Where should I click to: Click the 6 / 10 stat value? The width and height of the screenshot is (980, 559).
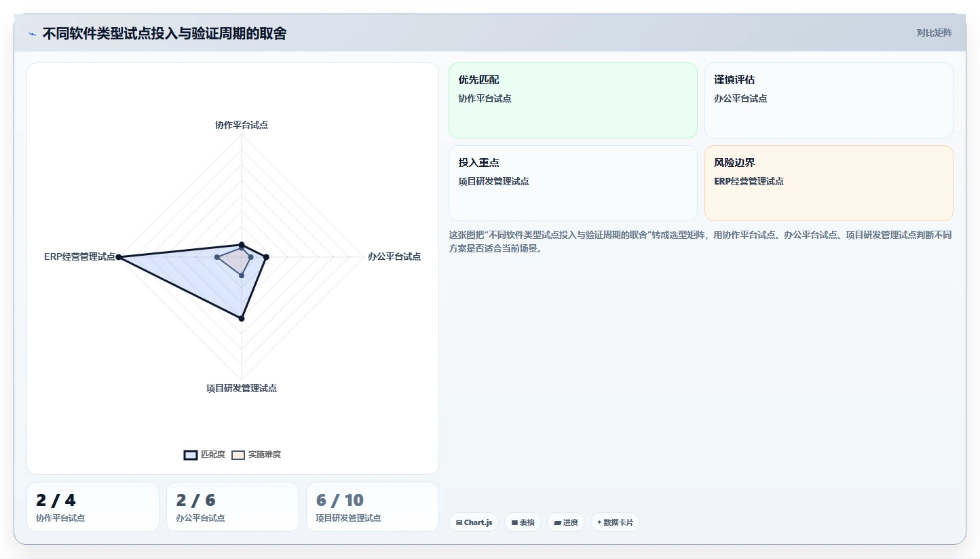340,501
